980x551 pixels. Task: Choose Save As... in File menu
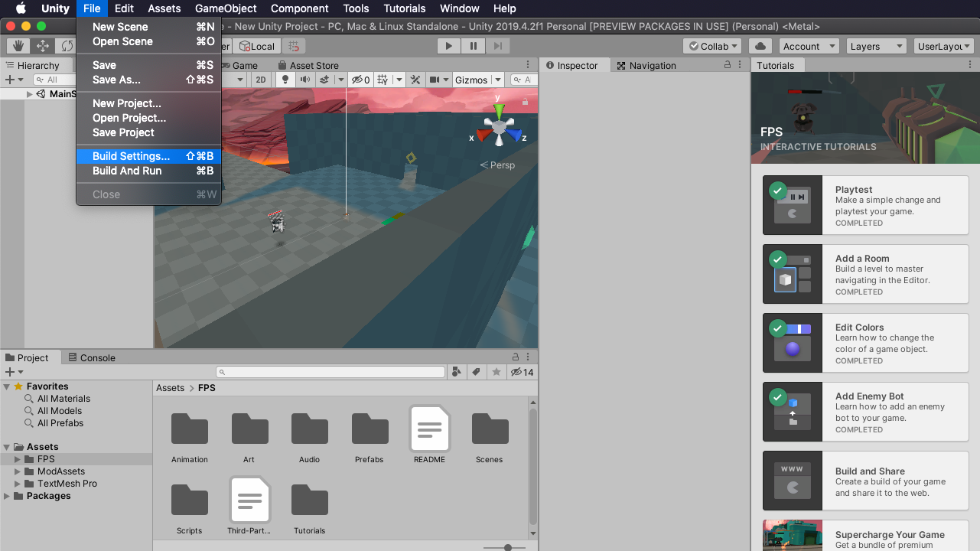pyautogui.click(x=148, y=80)
